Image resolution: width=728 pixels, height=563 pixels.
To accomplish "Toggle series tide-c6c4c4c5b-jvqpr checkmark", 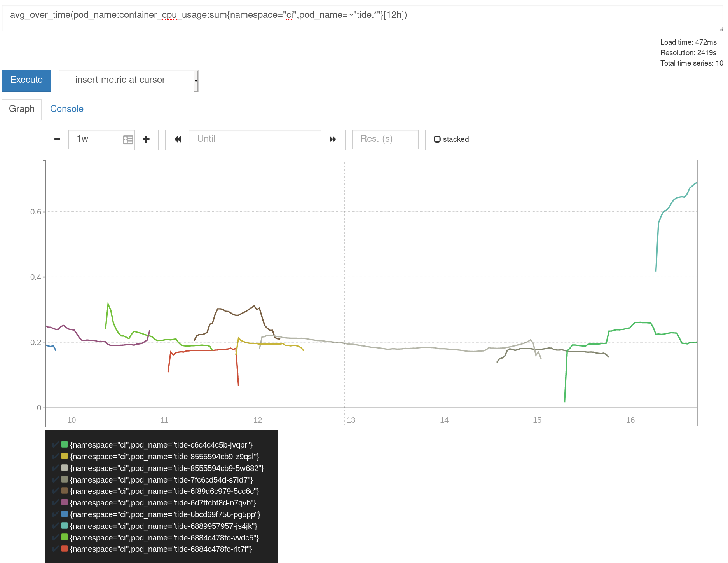I will tap(55, 444).
